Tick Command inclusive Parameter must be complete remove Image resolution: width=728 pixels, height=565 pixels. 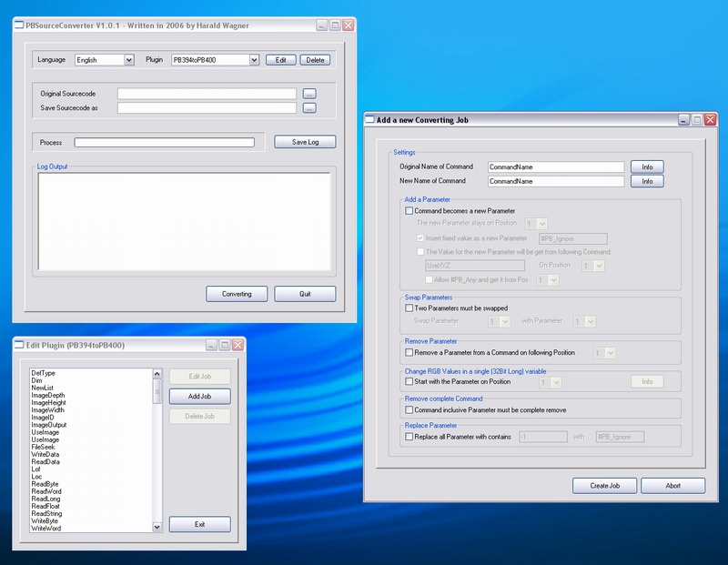click(409, 410)
